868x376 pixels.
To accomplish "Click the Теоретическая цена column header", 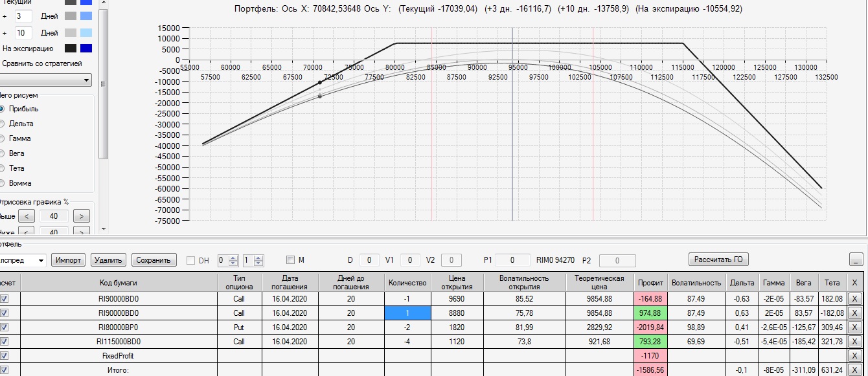I will [x=599, y=282].
